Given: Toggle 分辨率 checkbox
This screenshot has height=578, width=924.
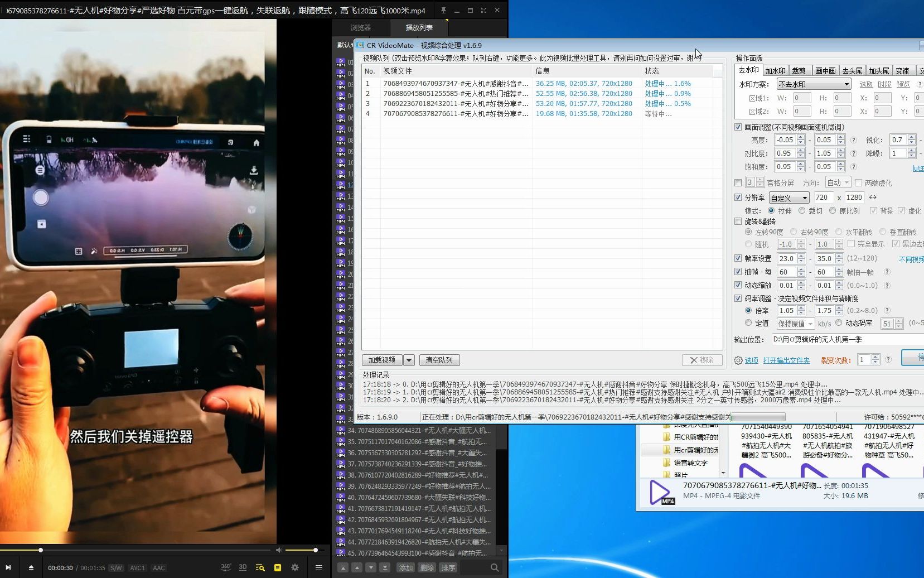Looking at the screenshot, I should (738, 197).
